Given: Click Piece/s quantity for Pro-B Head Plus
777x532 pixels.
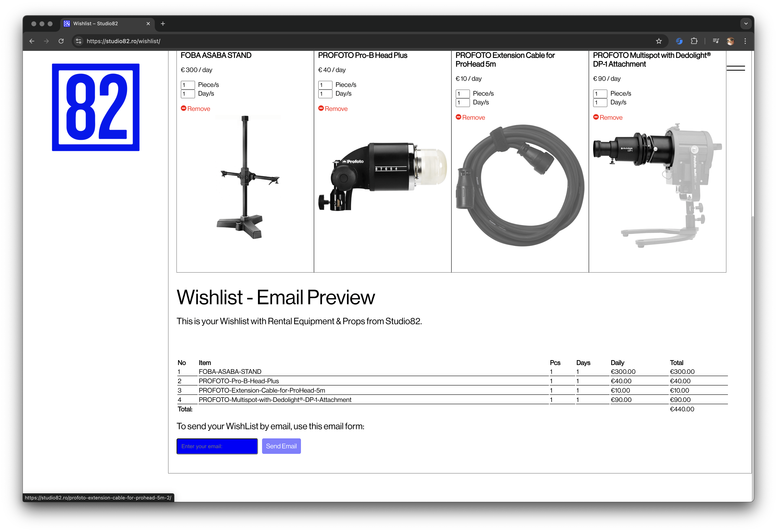Looking at the screenshot, I should [325, 85].
